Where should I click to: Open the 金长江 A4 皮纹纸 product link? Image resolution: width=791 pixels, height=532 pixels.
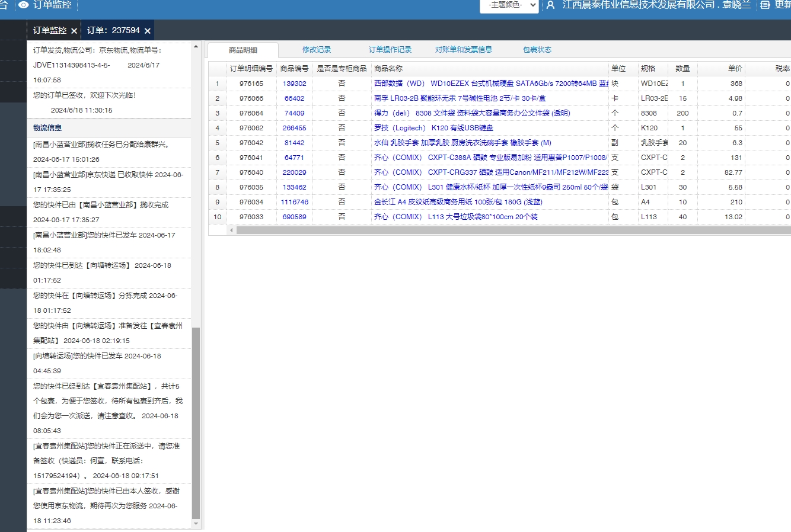(x=458, y=202)
